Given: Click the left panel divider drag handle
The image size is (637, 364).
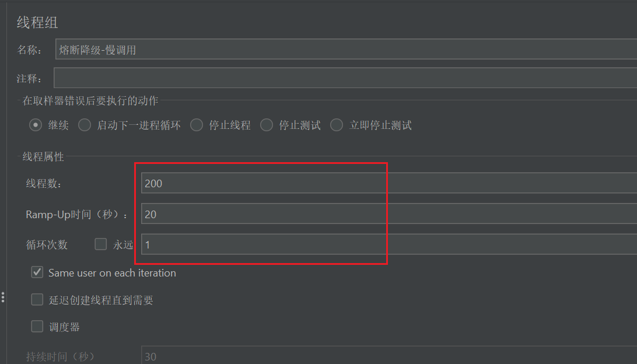Looking at the screenshot, I should point(3,297).
